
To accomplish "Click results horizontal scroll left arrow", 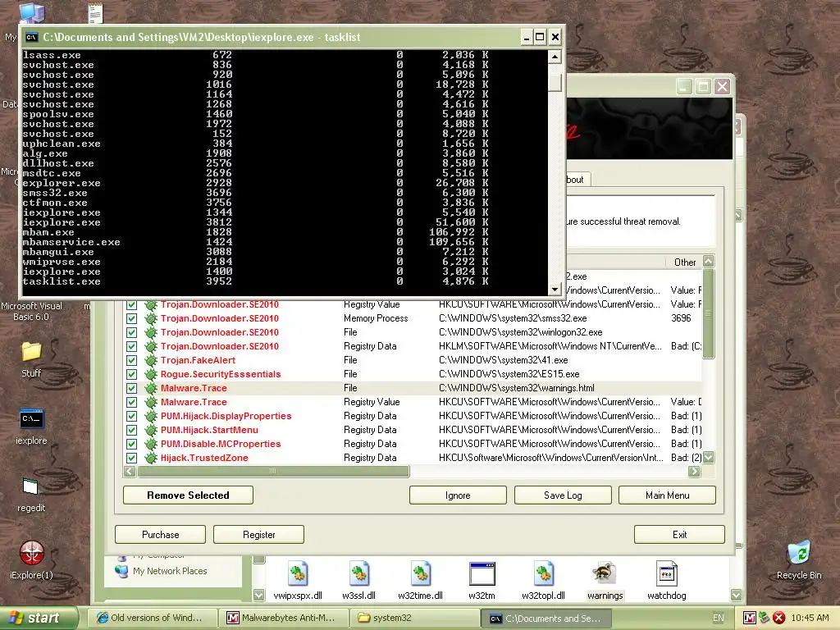I will point(130,472).
